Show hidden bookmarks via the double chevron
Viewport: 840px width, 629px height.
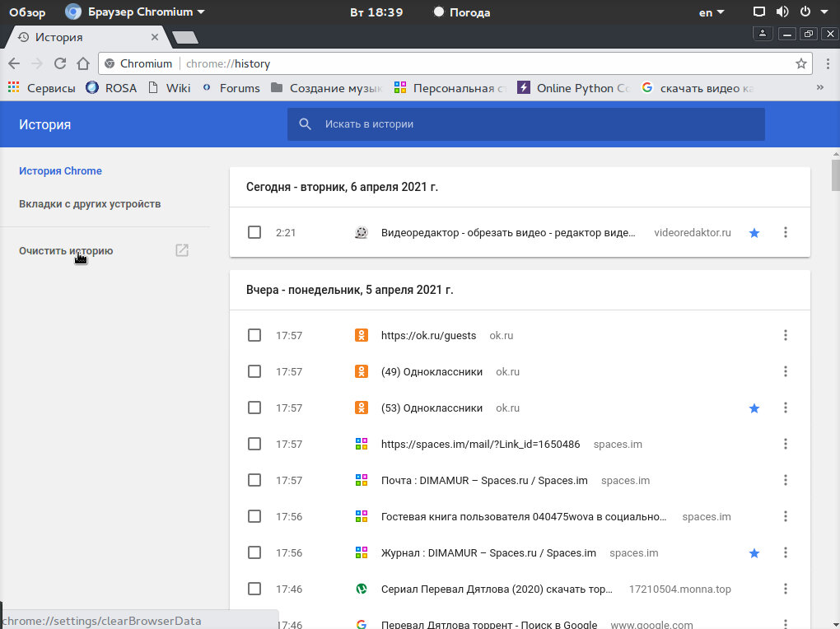coord(819,87)
